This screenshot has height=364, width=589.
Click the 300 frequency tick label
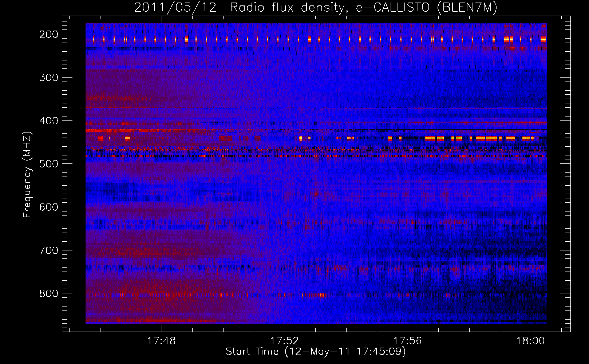pos(49,78)
